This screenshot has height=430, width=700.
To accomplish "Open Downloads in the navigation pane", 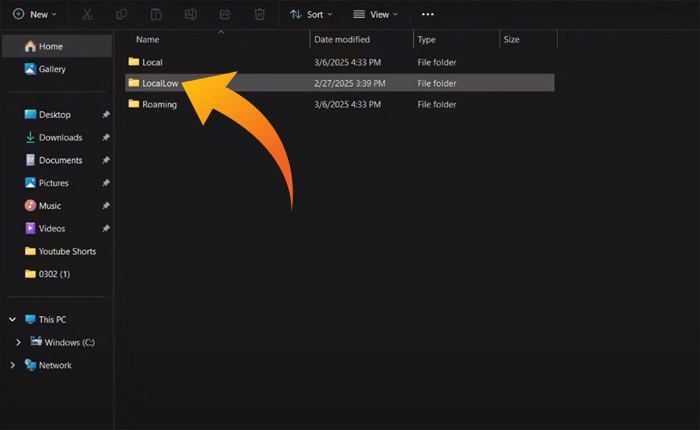I will tap(60, 138).
